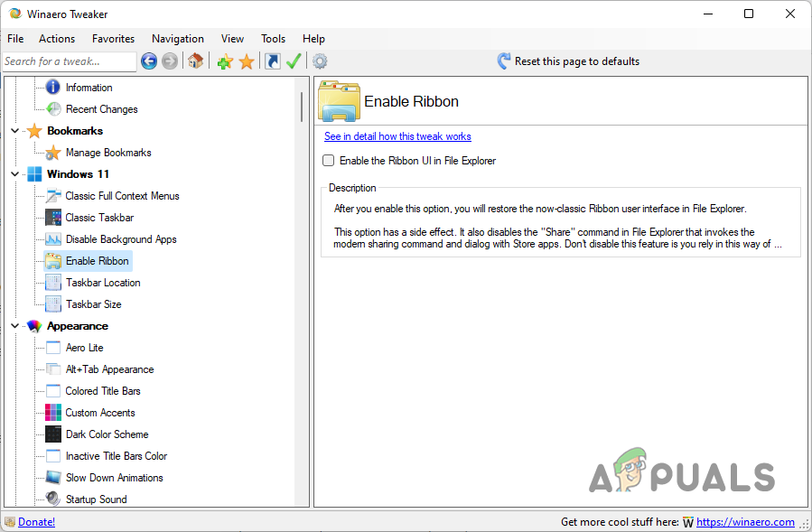Select the Appearance category label
The image size is (812, 532).
tap(78, 326)
